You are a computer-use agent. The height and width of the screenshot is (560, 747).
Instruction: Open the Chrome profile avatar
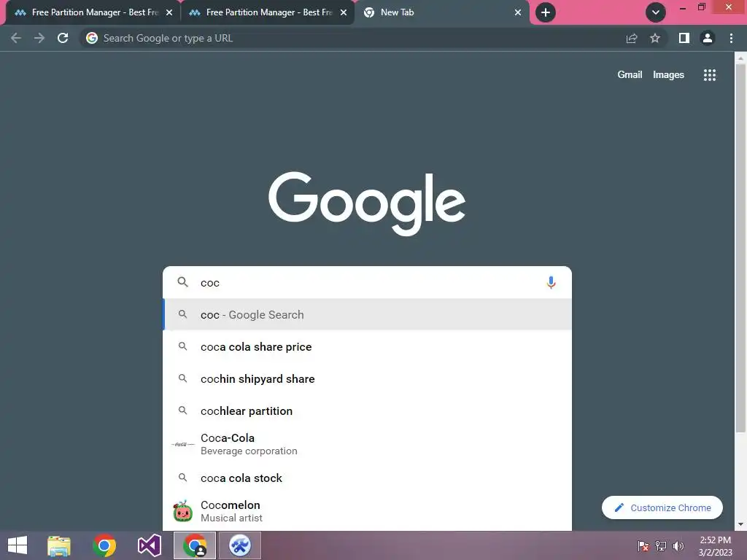pyautogui.click(x=708, y=38)
